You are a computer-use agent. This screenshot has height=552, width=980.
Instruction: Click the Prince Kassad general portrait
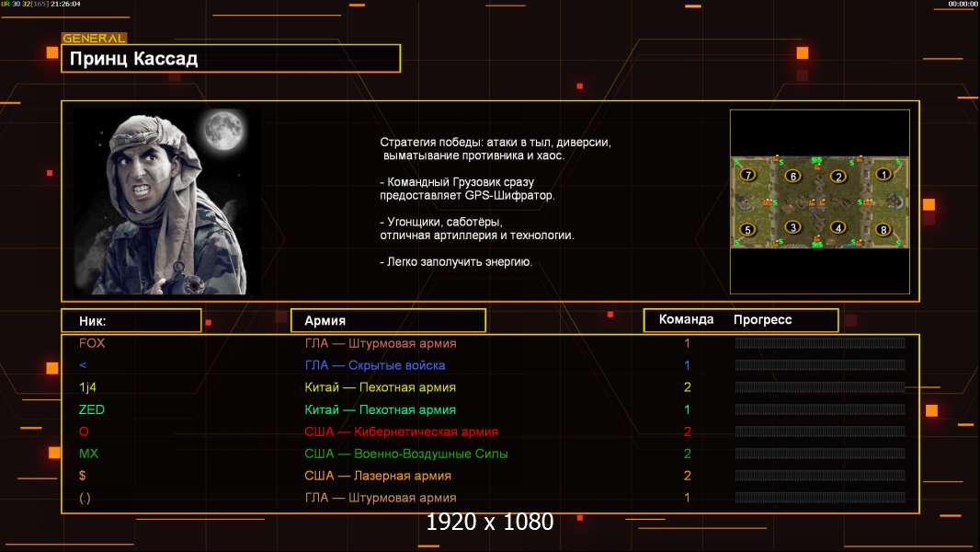click(167, 201)
